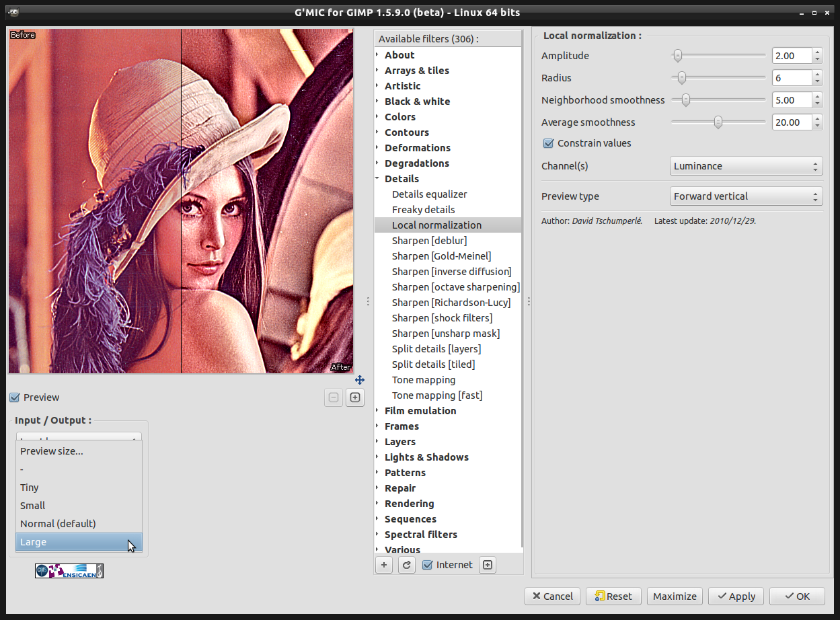840x620 pixels.
Task: Toggle the Preview checkbox
Action: coord(15,397)
